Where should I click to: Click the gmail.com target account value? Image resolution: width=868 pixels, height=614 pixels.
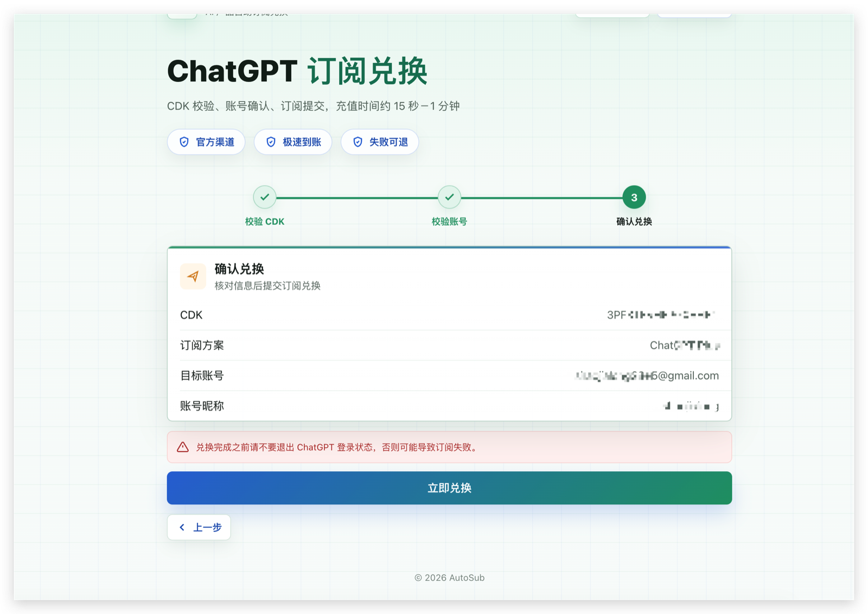tap(647, 376)
